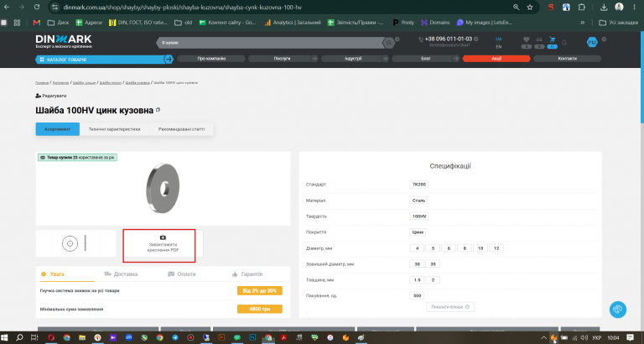Viewport: 644px width, 344px height.
Task: Select diameter option 4
Action: 417,248
